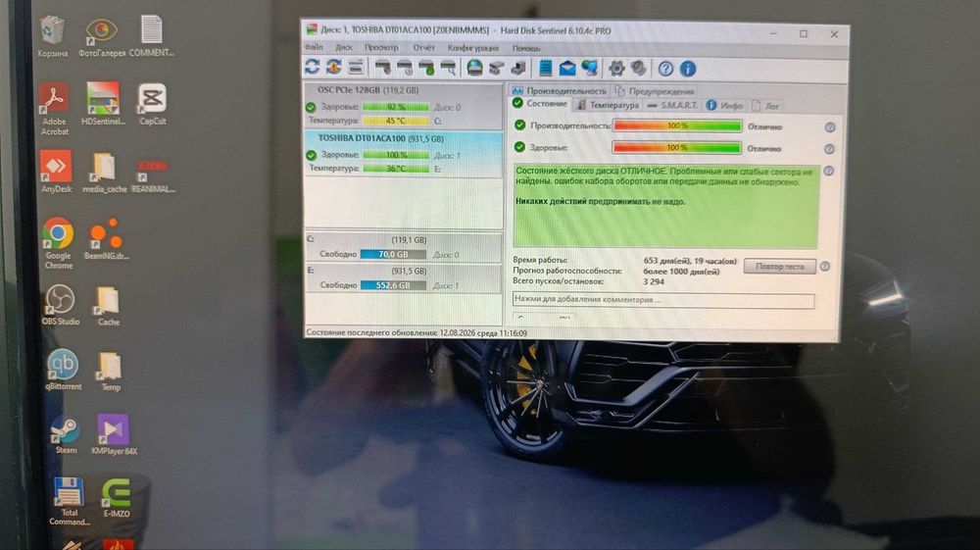Click the disk with magnifier surface test icon
The width and height of the screenshot is (980, 550).
tap(448, 67)
